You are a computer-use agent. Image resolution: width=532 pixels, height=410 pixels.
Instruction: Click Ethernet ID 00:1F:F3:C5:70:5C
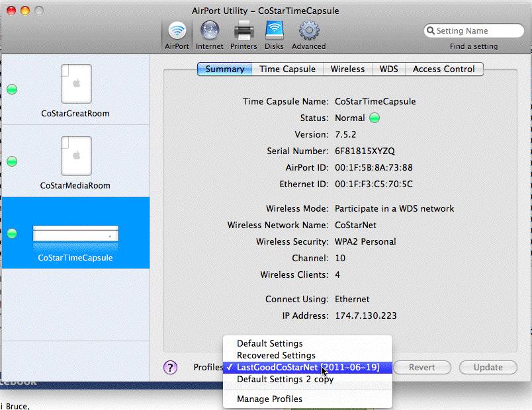click(374, 184)
